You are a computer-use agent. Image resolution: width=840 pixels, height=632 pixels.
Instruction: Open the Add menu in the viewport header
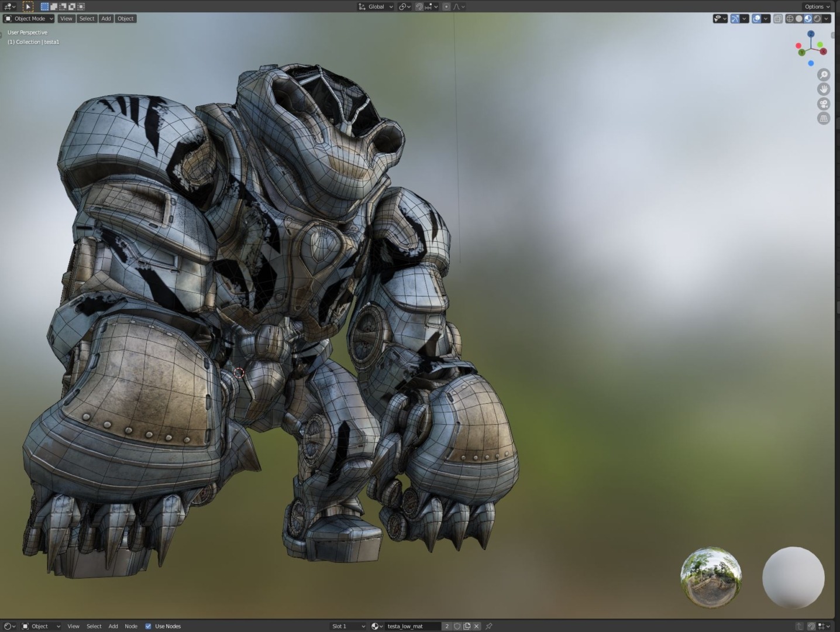[x=106, y=19]
